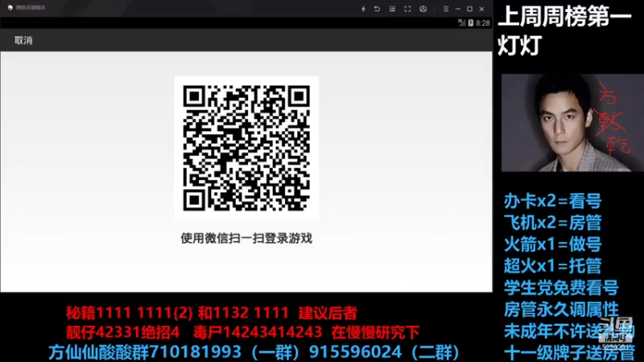Click the line 飞机x2=房管
The width and height of the screenshot is (644, 362).
pyautogui.click(x=553, y=223)
